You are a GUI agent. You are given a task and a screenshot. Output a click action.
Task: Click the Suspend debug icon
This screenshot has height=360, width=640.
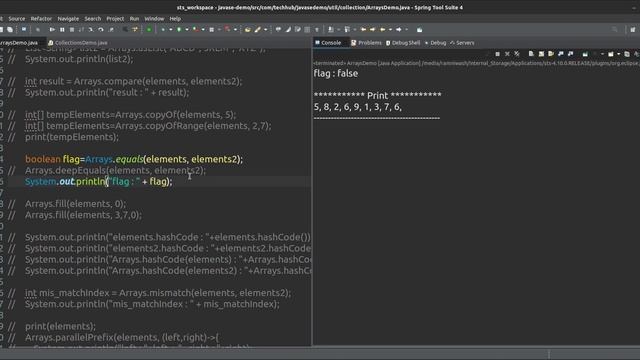pos(62,29)
